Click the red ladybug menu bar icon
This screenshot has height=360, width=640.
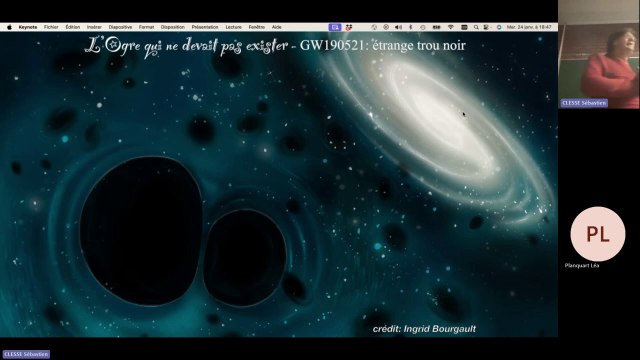(349, 27)
